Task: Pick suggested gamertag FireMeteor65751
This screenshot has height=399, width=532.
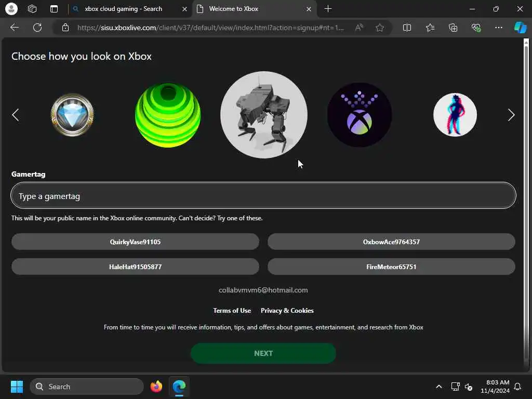Action: pyautogui.click(x=391, y=267)
